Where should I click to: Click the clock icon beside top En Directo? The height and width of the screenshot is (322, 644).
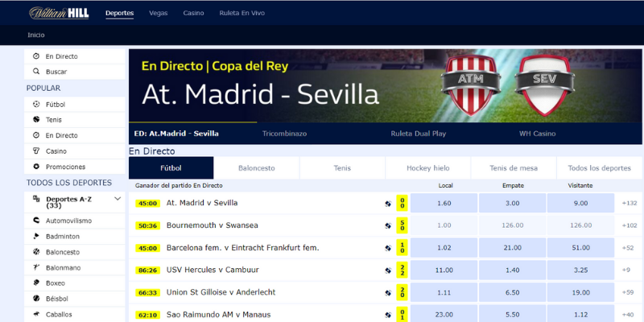tap(36, 56)
